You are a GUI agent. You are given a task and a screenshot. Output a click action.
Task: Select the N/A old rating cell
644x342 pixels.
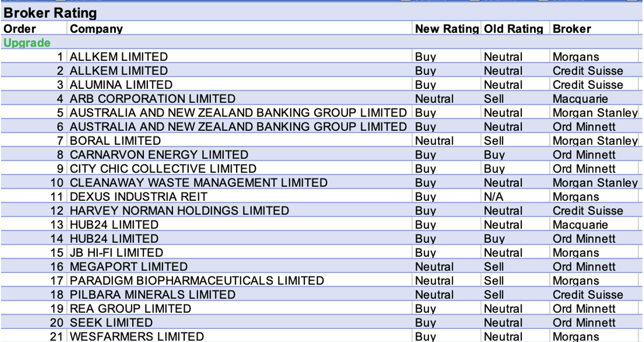point(494,197)
